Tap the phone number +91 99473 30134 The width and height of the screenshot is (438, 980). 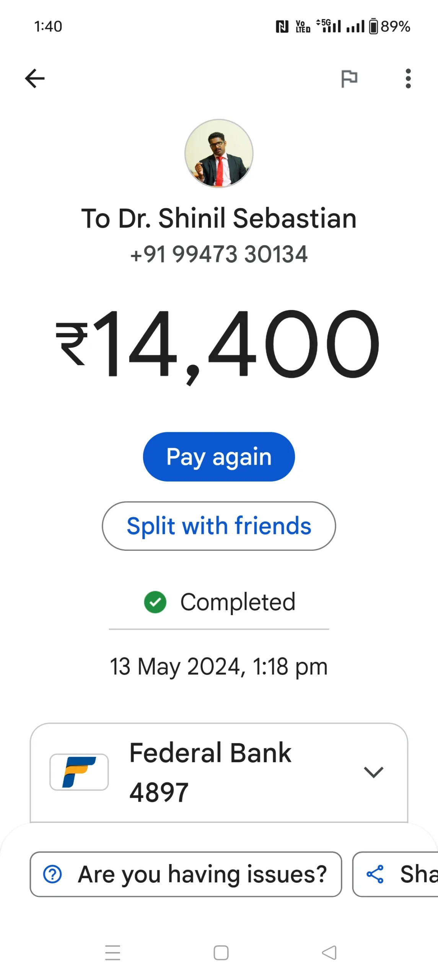coord(219,254)
